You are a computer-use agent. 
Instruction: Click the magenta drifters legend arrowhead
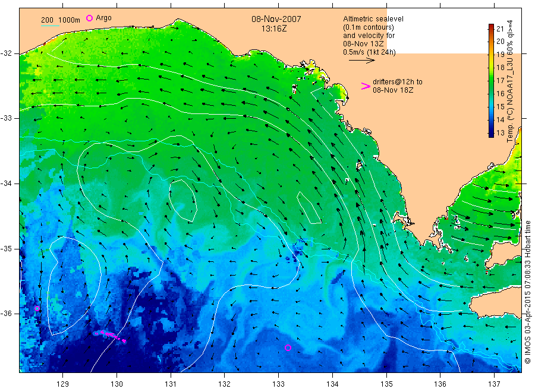tap(366, 86)
